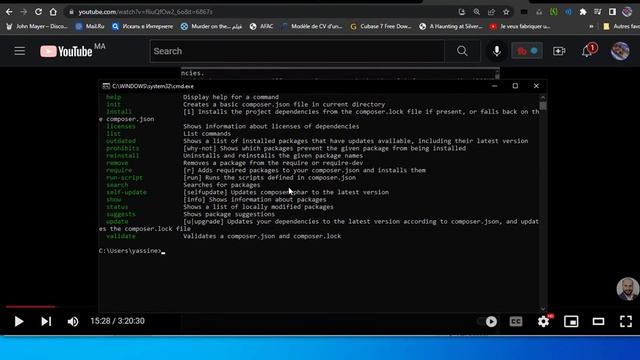Open the Cubase 7 Free Download bookmark
The width and height of the screenshot is (640, 360).
381,26
